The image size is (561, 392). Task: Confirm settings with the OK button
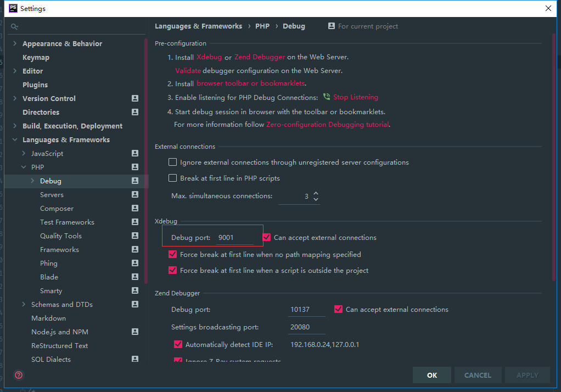[432, 375]
